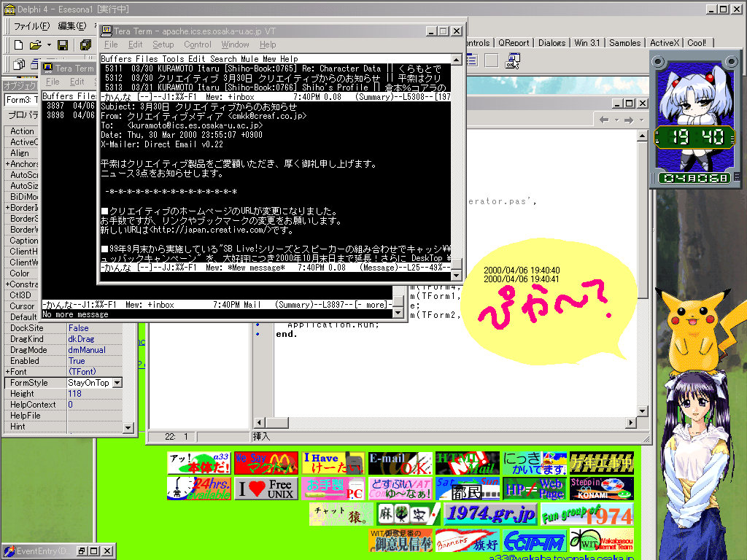
Task: Click the back arrow in code editor
Action: click(x=604, y=120)
